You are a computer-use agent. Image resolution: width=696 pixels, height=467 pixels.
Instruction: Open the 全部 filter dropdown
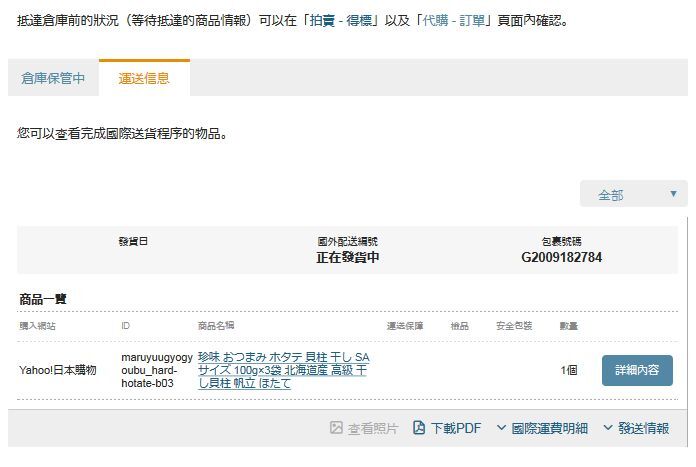[633, 194]
